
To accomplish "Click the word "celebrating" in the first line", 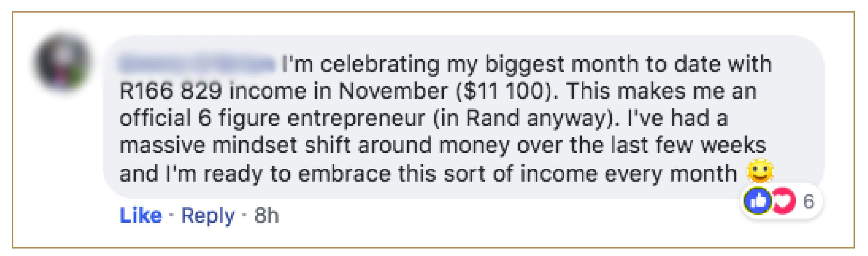I will pos(380,64).
